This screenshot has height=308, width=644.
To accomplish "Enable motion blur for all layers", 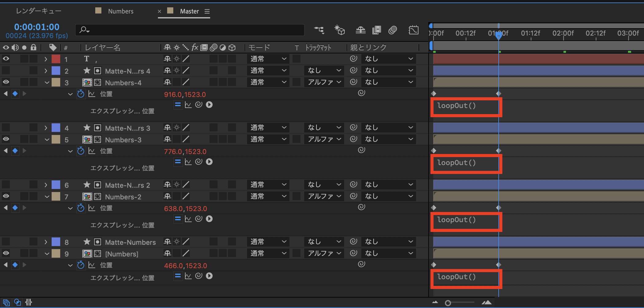I will click(393, 30).
